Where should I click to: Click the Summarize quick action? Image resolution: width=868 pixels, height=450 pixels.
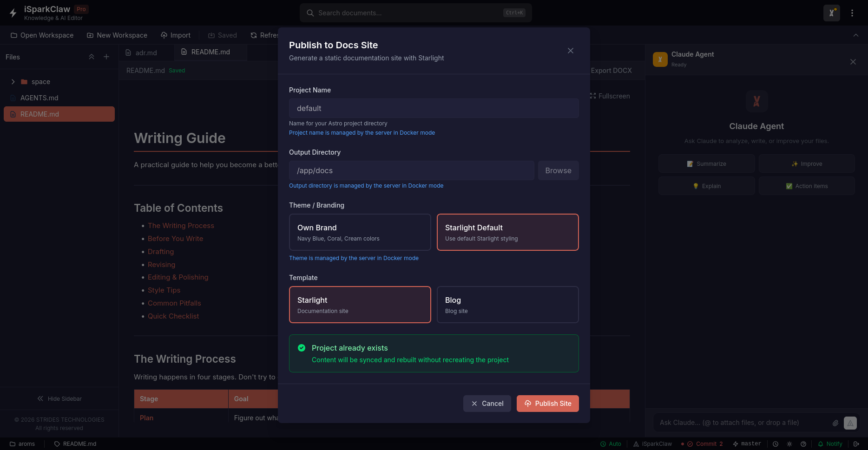[707, 164]
